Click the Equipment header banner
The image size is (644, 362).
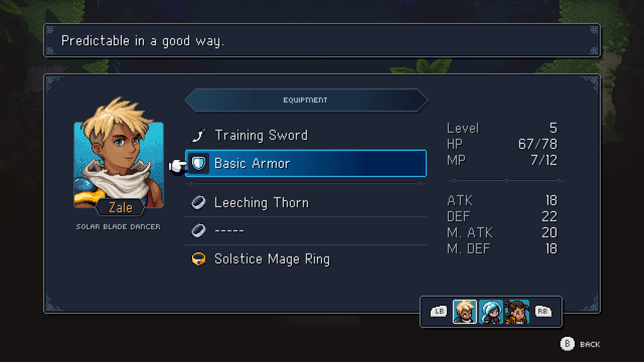306,100
